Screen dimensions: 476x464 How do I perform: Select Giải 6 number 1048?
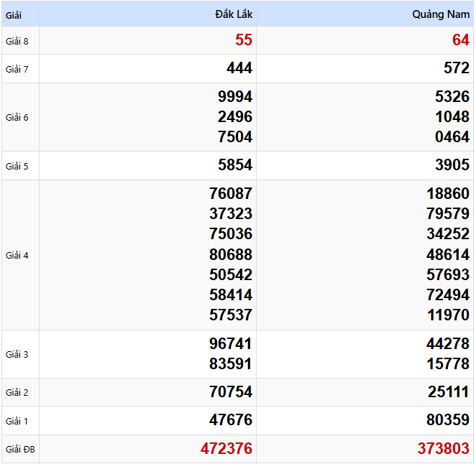(x=452, y=117)
